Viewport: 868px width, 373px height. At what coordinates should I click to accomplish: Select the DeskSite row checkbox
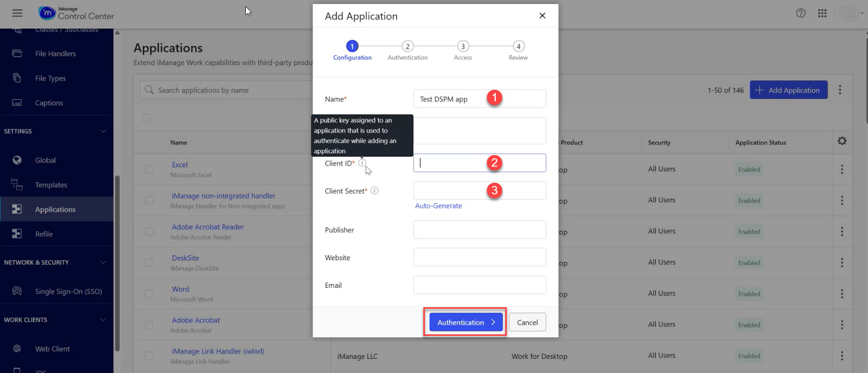[x=149, y=262]
